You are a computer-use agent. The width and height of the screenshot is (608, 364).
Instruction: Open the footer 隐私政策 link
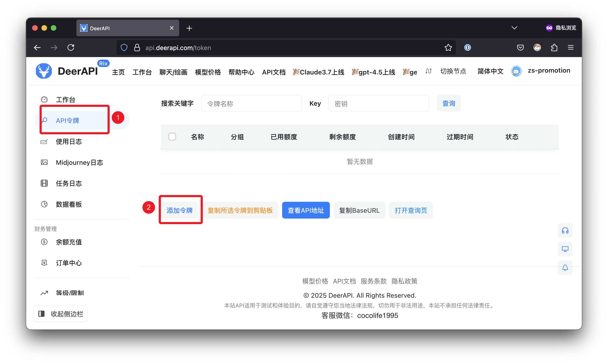tap(404, 281)
